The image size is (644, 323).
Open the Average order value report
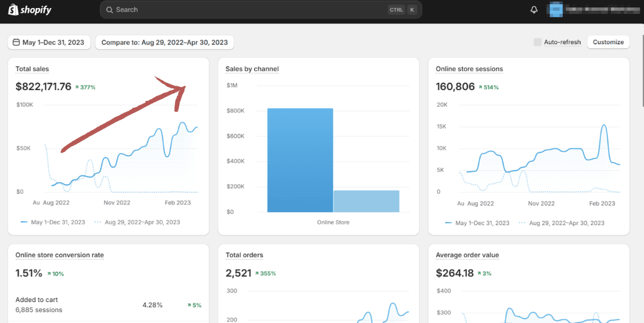[467, 255]
